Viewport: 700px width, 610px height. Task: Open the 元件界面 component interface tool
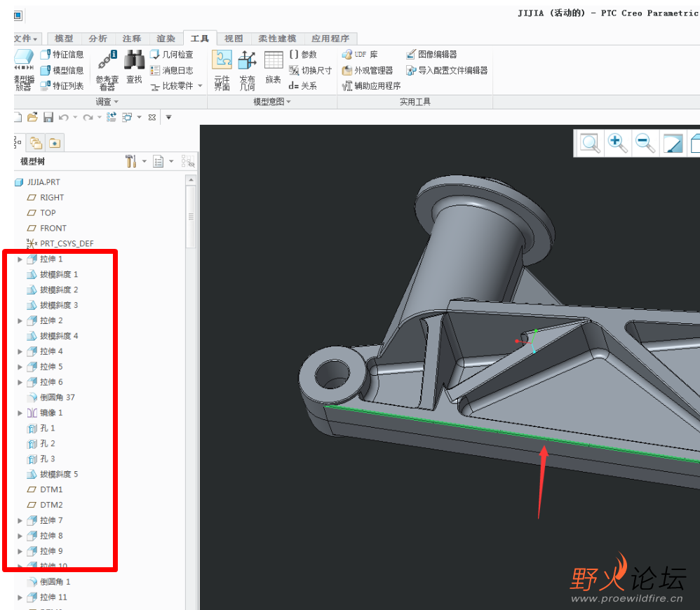[x=222, y=69]
